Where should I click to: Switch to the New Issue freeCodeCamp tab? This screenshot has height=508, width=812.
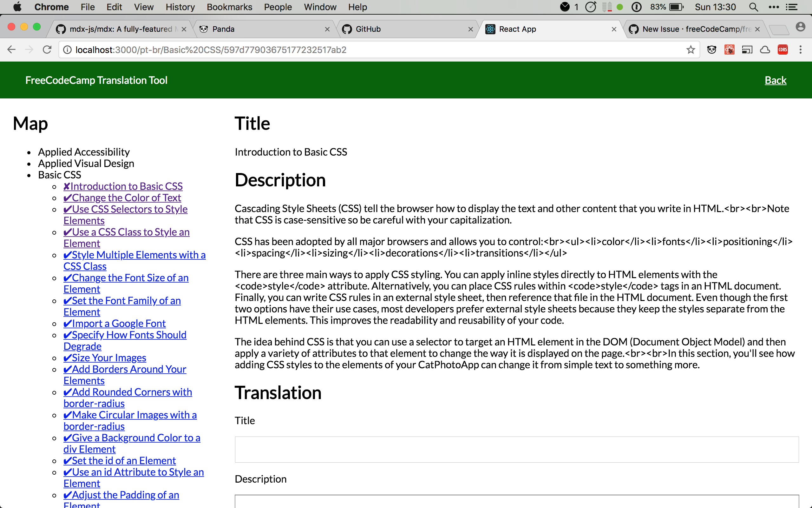695,29
